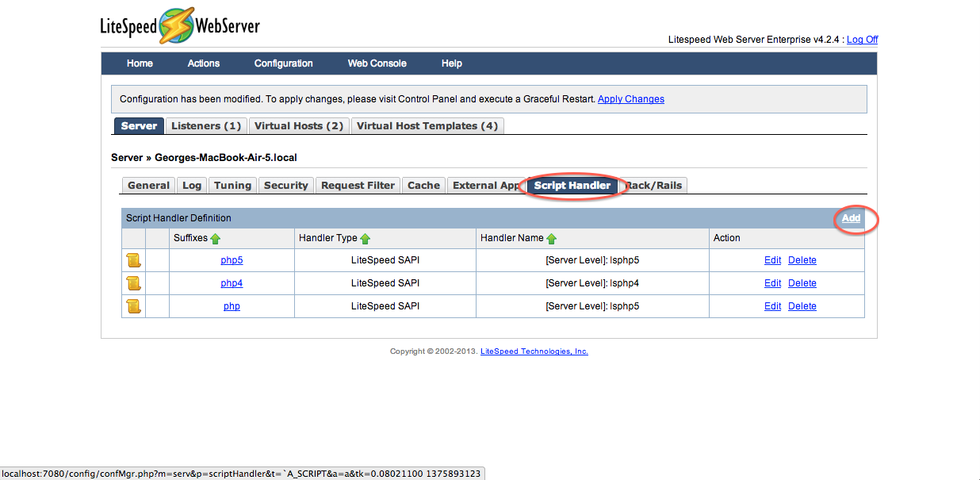
Task: Click Add to create a script handler
Action: click(851, 218)
